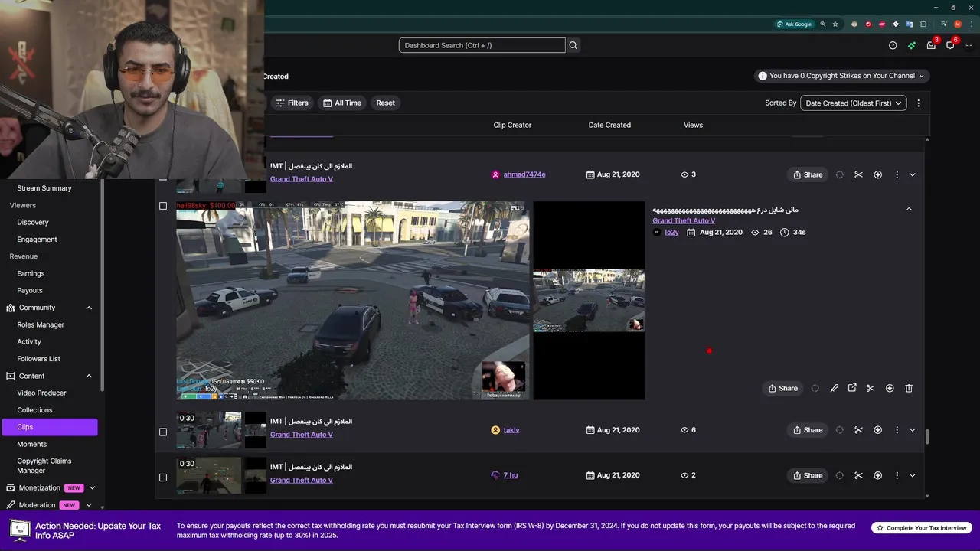Collapse the Community sidebar section

(x=89, y=308)
